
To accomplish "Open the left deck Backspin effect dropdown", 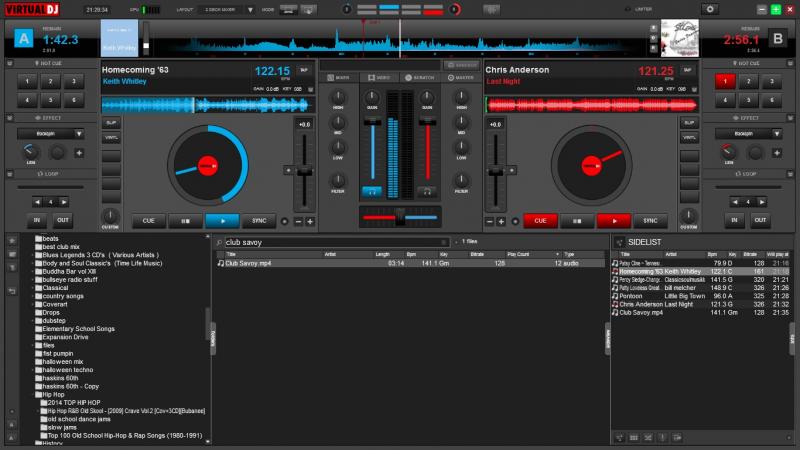I will point(49,133).
